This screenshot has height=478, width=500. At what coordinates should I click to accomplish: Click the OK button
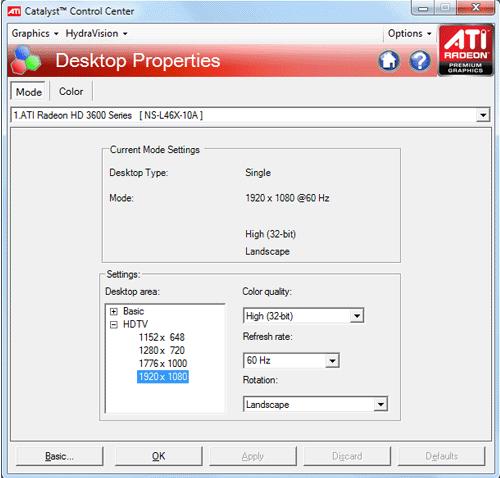(159, 456)
